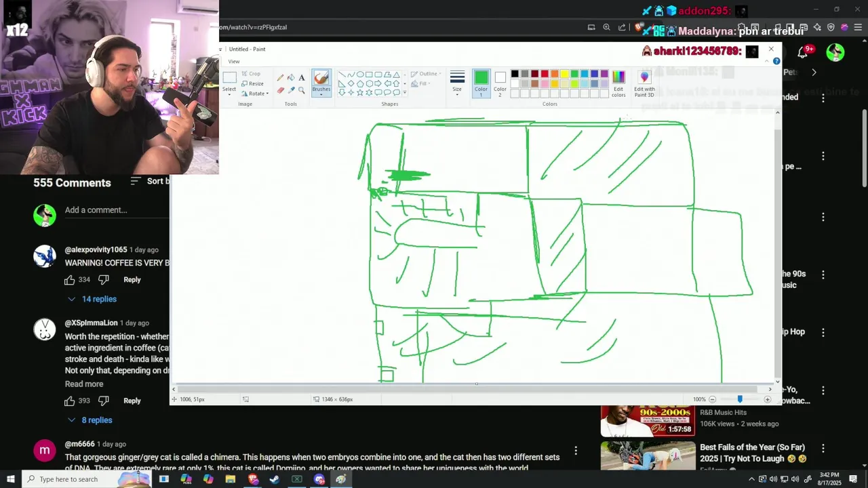The width and height of the screenshot is (868, 488).
Task: Reply to alexpovivity1065 comment
Action: coord(132,280)
